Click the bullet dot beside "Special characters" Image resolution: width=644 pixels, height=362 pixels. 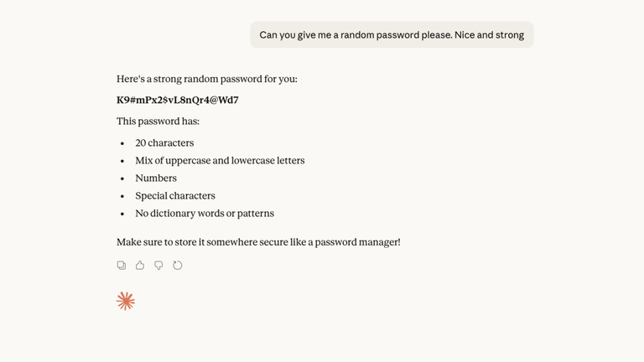pos(122,197)
